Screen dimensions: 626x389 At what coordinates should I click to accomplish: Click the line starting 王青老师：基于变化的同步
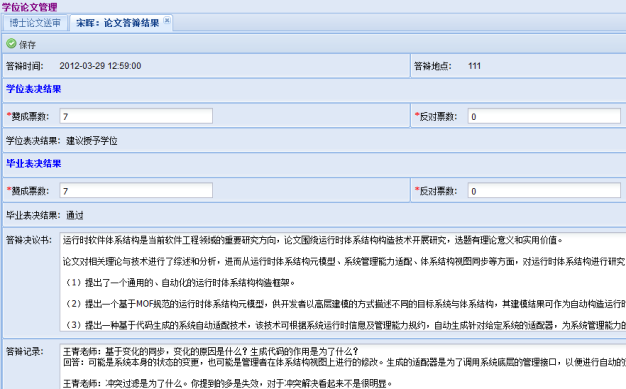click(211, 351)
